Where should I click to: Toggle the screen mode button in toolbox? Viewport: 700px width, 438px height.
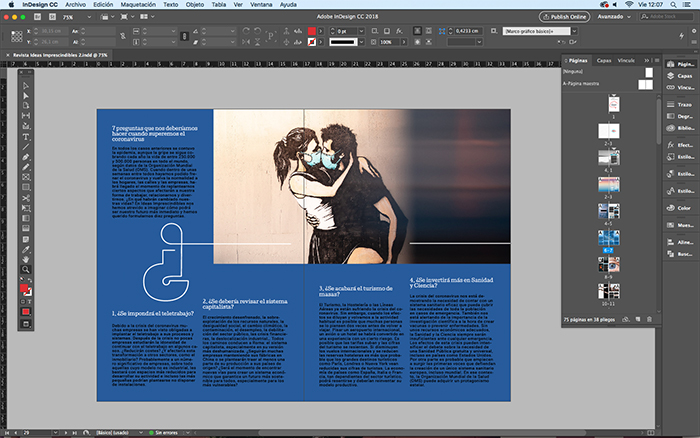[x=26, y=324]
